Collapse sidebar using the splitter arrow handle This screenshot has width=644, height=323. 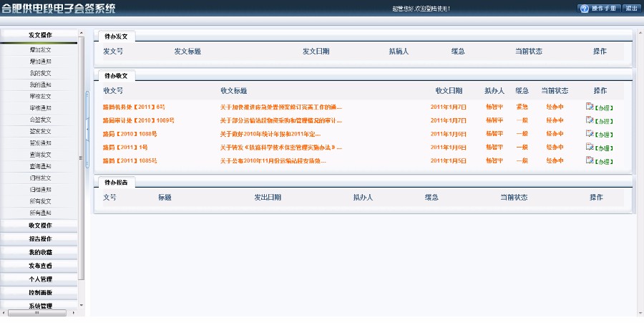pos(87,130)
